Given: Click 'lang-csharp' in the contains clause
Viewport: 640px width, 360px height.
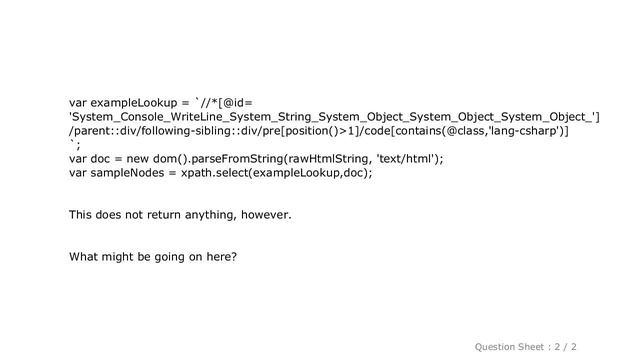Looking at the screenshot, I should pyautogui.click(x=524, y=131).
